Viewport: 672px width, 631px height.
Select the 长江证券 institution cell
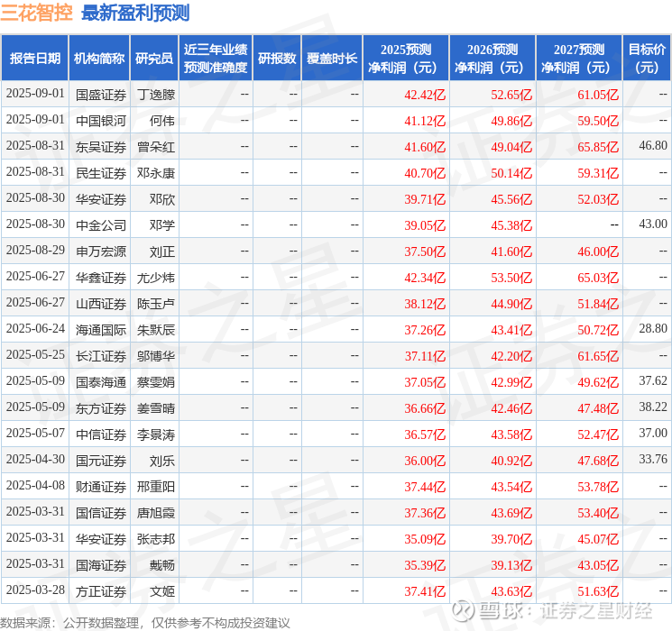[x=101, y=356]
